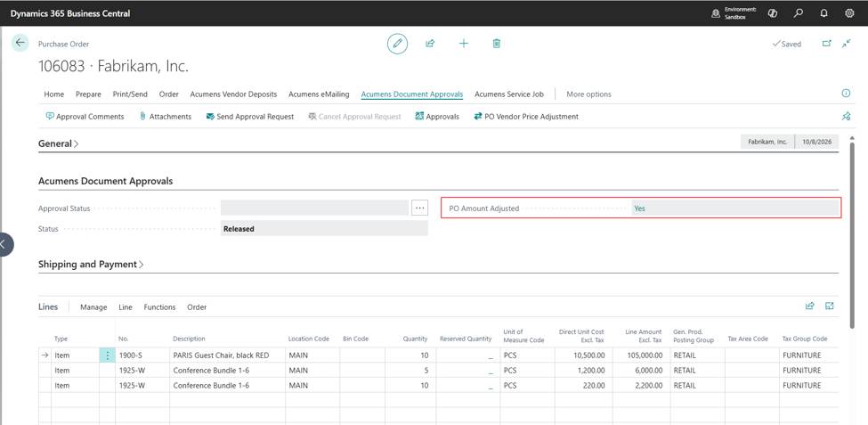Pin the action bar with pin icon

(x=846, y=117)
